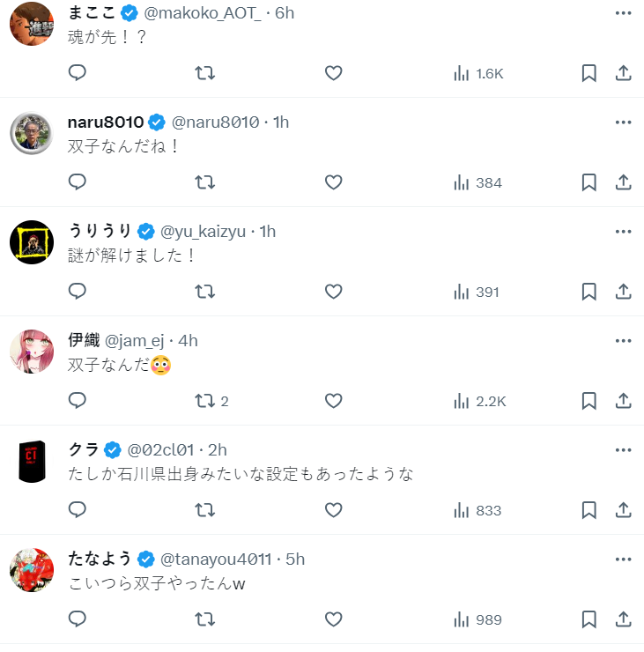Bookmark naru8010's tweet
644x652 pixels.
click(589, 182)
